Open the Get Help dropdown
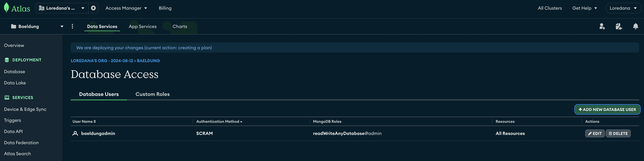 click(x=585, y=8)
